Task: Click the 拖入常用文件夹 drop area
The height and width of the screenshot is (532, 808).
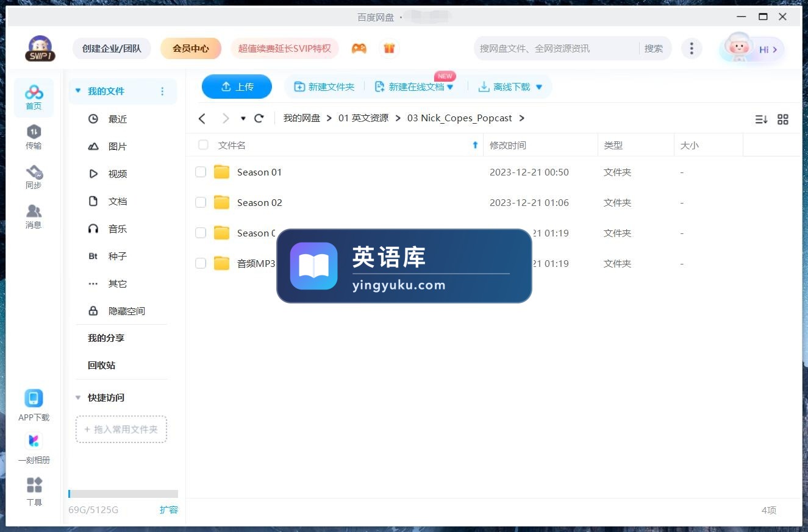Action: tap(121, 429)
